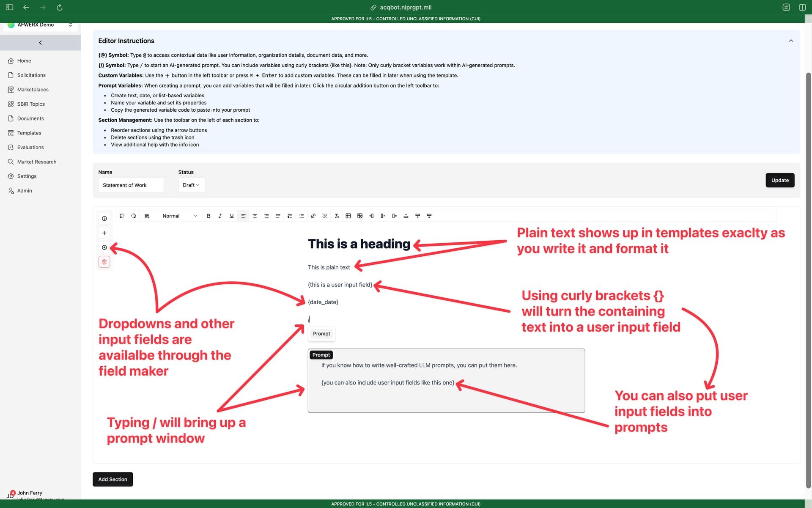The image size is (812, 508).
Task: Open the AFWERX Demo organization switcher
Action: pyautogui.click(x=41, y=25)
